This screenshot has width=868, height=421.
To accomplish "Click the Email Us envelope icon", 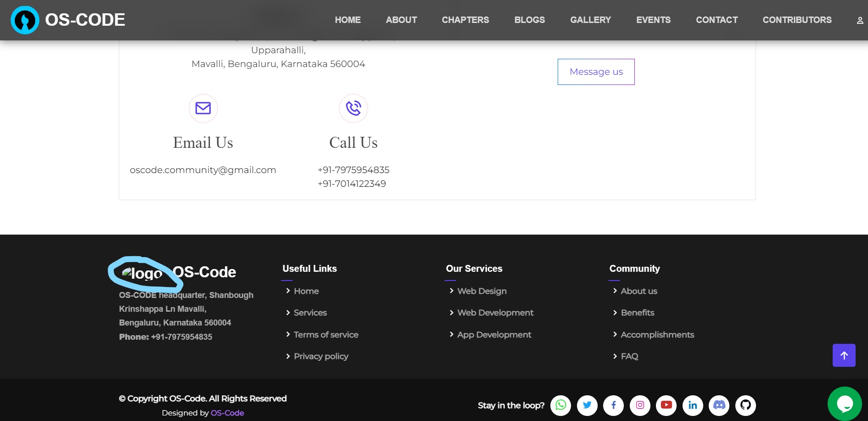I will (x=203, y=108).
